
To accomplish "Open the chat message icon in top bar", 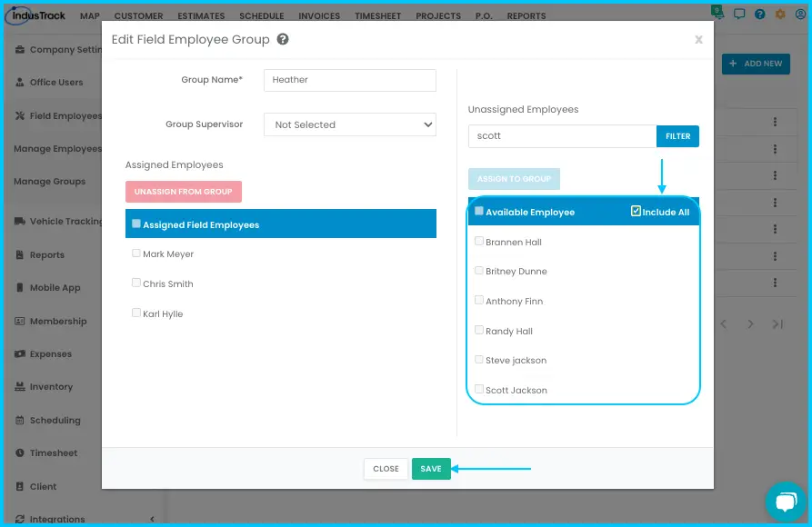I will pos(739,14).
